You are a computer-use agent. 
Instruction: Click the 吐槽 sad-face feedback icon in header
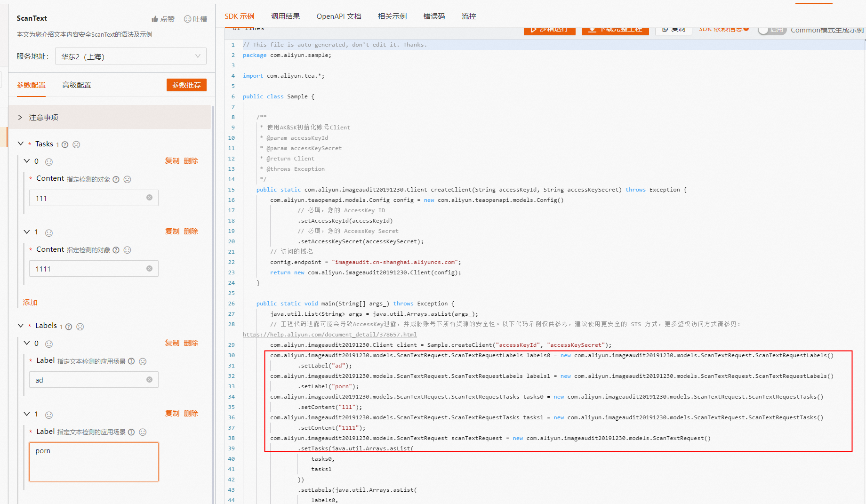[187, 19]
